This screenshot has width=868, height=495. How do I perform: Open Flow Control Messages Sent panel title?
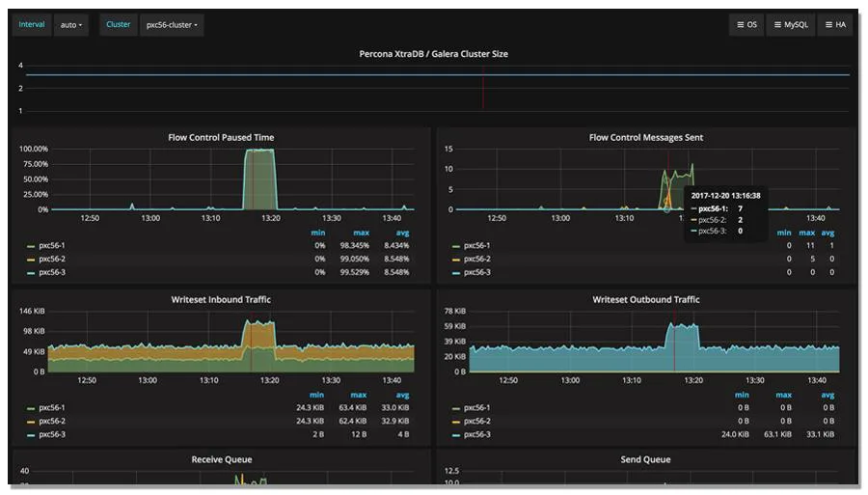pos(646,137)
